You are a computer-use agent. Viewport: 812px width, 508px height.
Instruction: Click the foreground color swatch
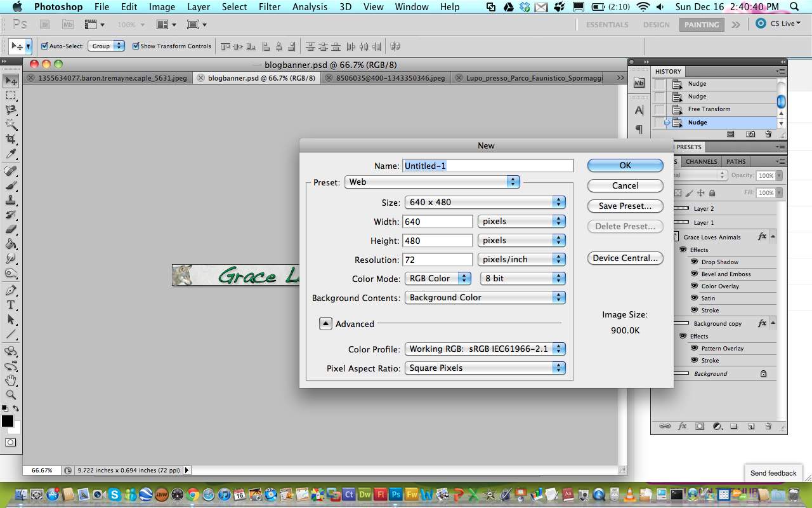click(7, 421)
